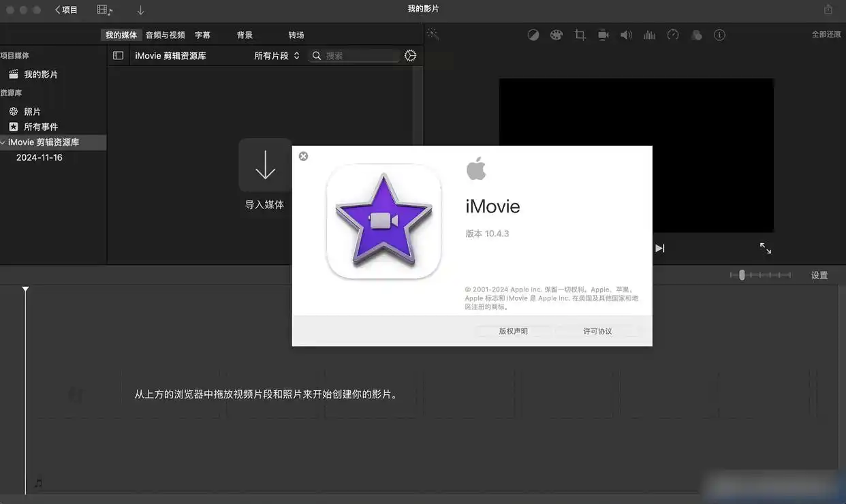Click the timeline playhead marker
Image resolution: width=846 pixels, height=504 pixels.
point(25,289)
